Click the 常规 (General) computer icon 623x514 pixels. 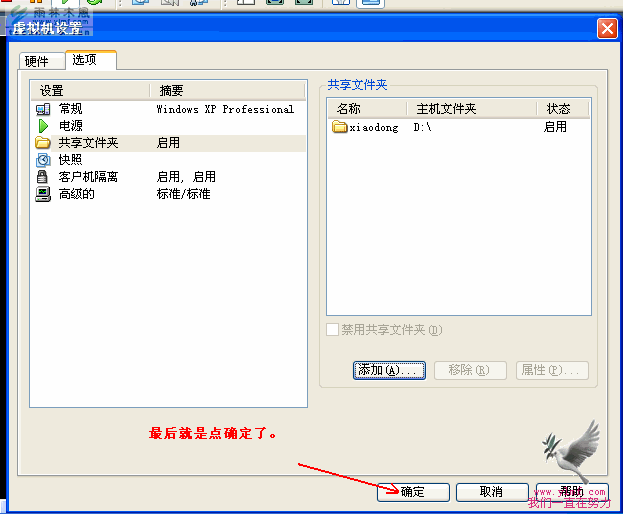[43, 109]
